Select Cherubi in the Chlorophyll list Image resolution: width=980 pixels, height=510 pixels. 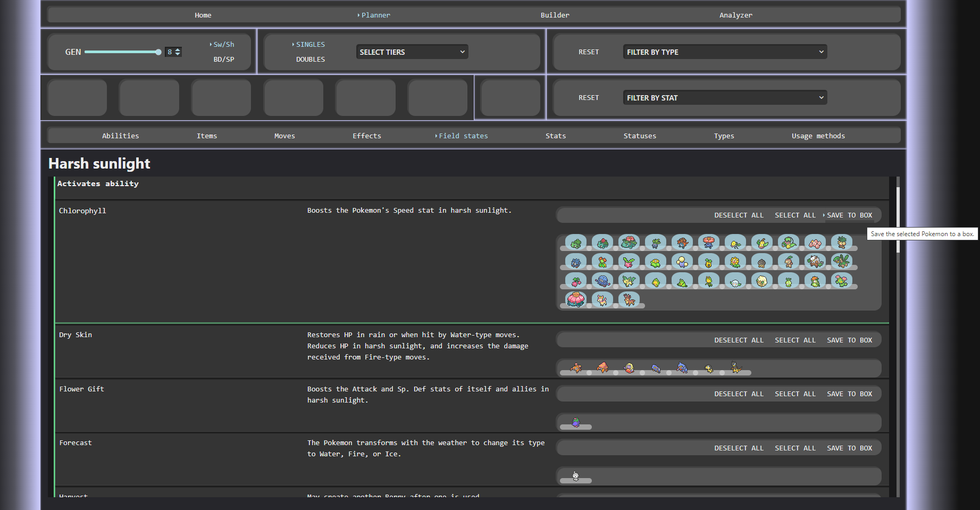576,280
